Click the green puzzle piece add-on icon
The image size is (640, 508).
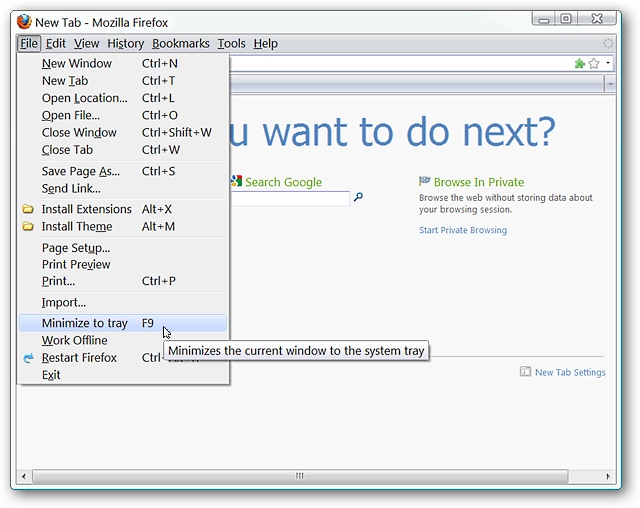pos(579,63)
